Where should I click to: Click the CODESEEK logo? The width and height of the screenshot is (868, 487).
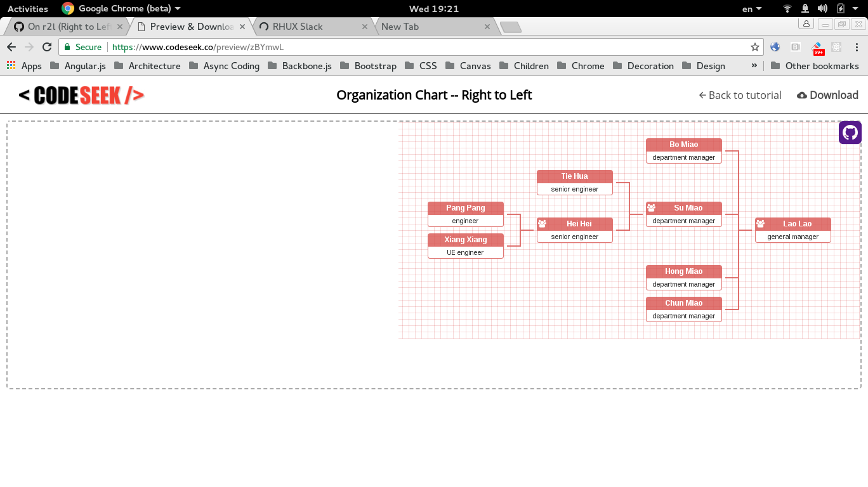click(81, 94)
